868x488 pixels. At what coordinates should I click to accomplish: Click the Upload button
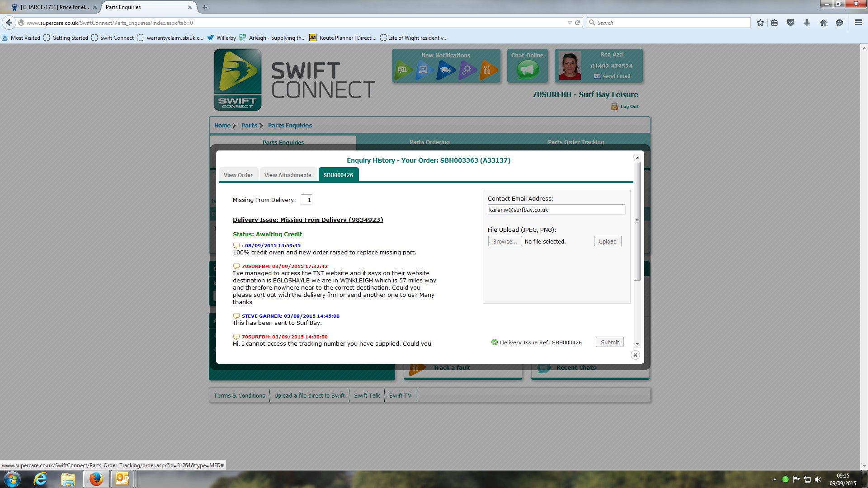[x=607, y=241]
